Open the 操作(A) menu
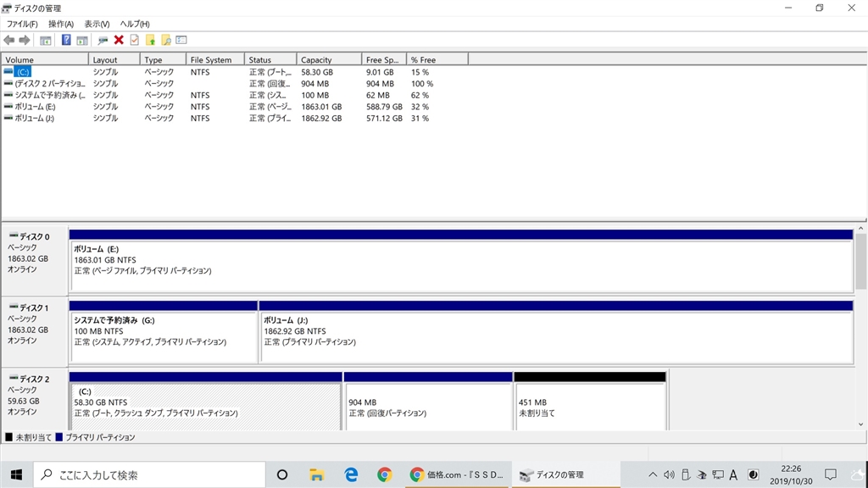 point(61,24)
